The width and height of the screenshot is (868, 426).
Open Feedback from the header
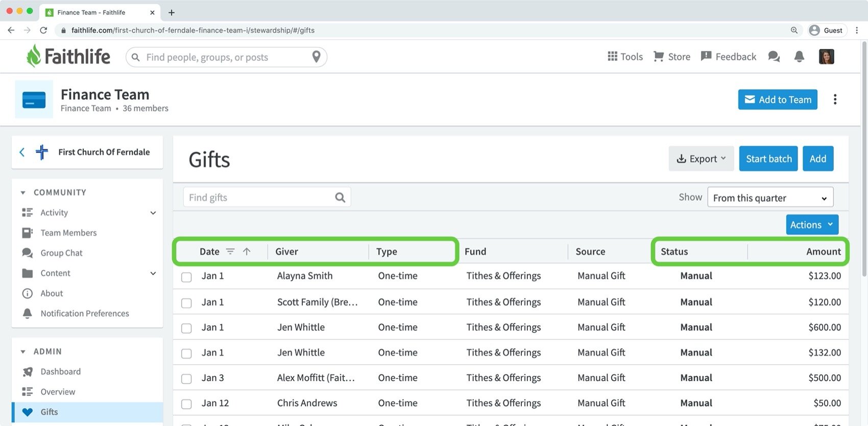coord(728,57)
